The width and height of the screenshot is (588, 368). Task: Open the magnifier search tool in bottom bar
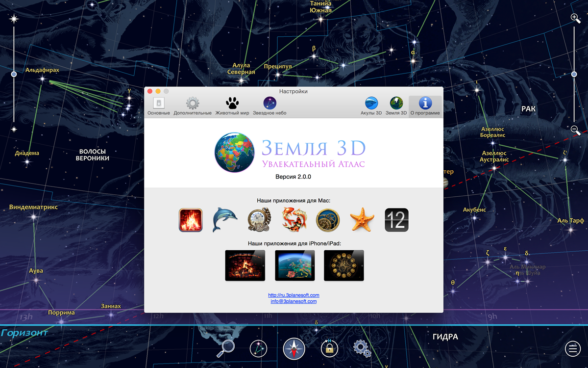[226, 348]
